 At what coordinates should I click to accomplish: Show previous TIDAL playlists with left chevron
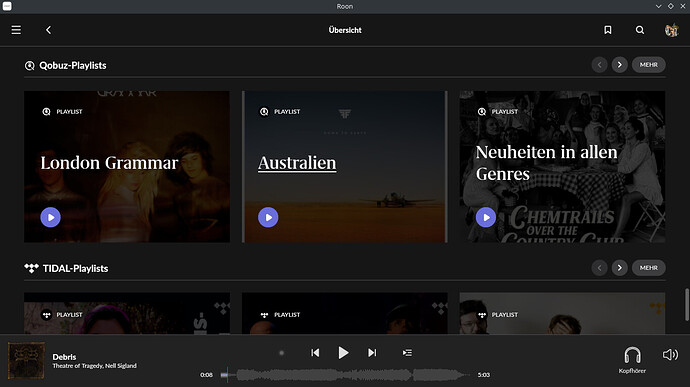pyautogui.click(x=599, y=268)
